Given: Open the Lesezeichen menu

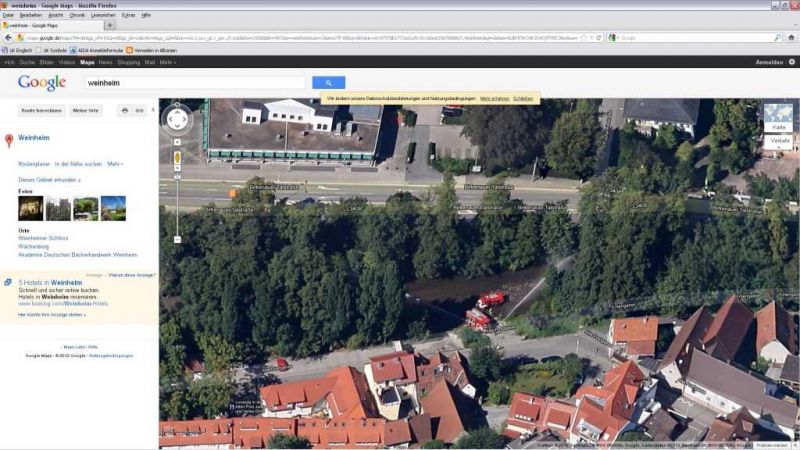Looking at the screenshot, I should [103, 16].
